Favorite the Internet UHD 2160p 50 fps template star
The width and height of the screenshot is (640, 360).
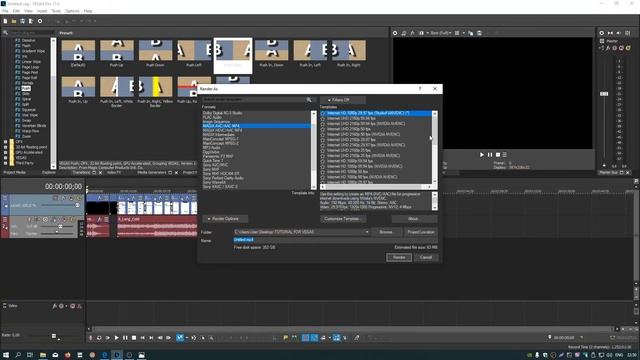[323, 129]
